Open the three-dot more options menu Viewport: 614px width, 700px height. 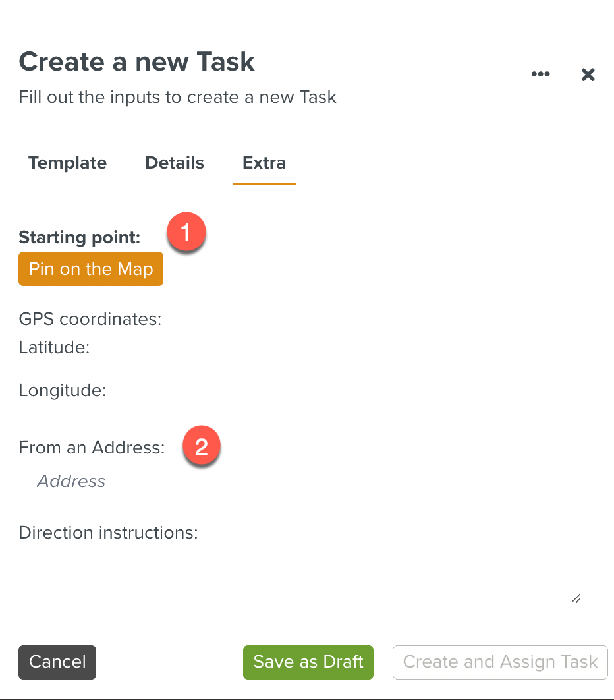pos(540,74)
